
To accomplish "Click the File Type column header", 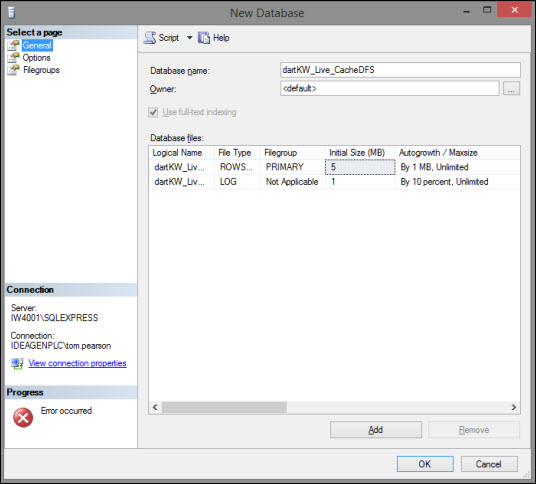I will tap(237, 152).
